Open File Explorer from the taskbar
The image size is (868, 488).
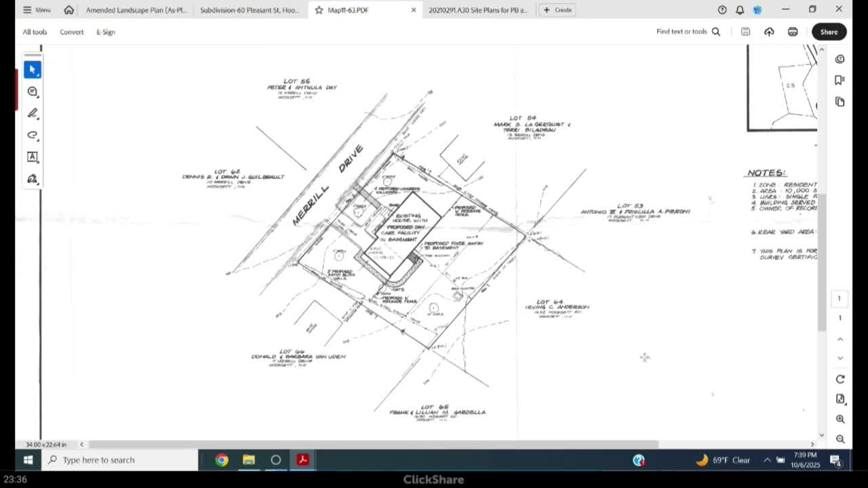tap(249, 460)
